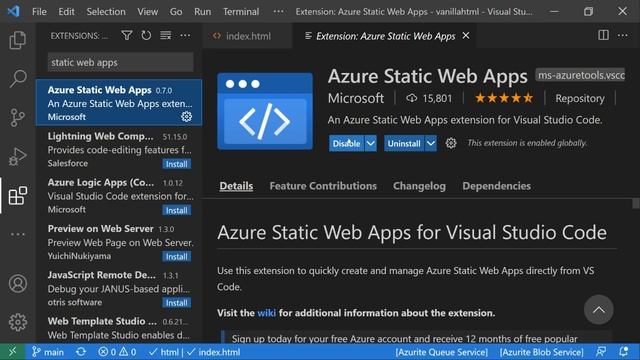Screen dimensions: 640x360
Task: Switch to Feature Contributions tab
Action: tap(323, 186)
